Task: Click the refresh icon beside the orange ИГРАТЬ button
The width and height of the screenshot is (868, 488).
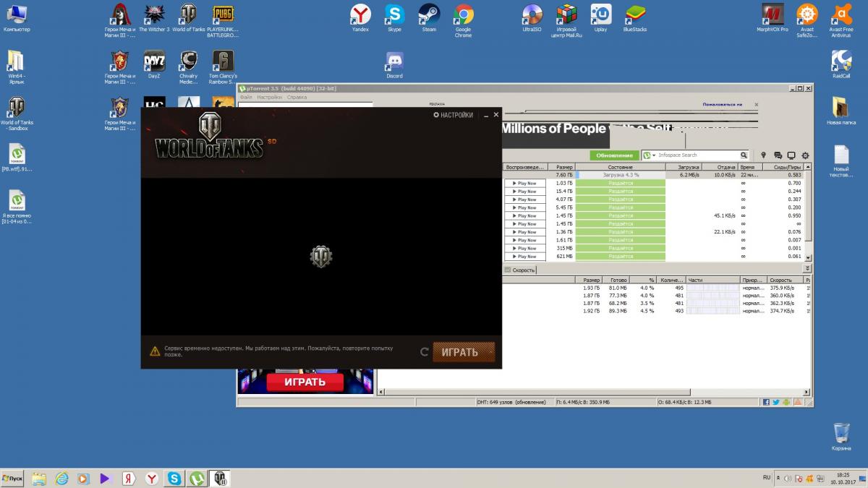Action: pyautogui.click(x=425, y=352)
